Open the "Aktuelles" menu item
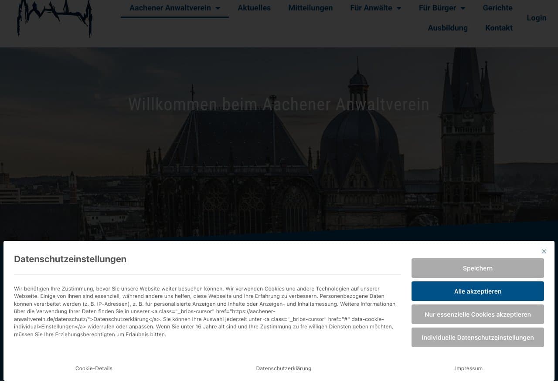Screen dimensions: 558x392 click(254, 8)
